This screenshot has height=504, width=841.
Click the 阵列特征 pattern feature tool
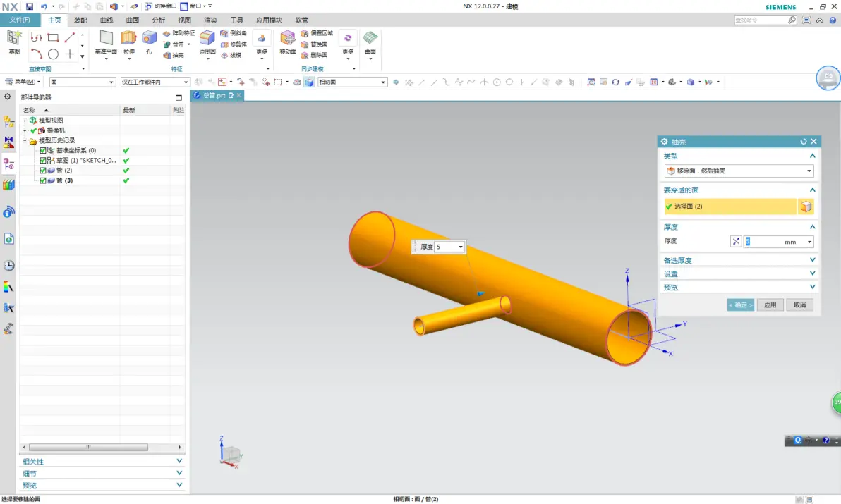179,33
